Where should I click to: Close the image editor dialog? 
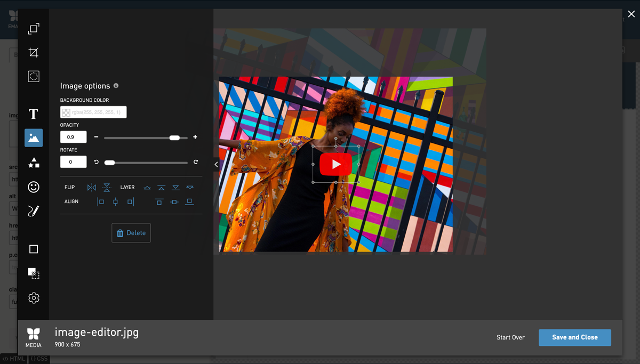(x=631, y=14)
